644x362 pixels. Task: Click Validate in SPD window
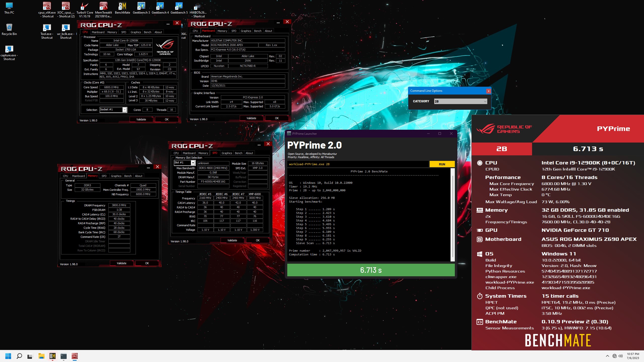[232, 240]
